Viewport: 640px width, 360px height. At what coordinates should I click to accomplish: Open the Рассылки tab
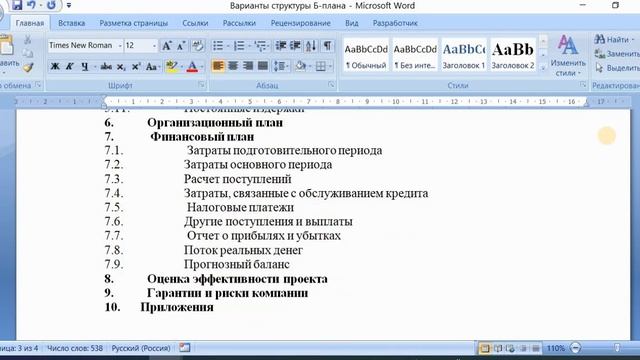(239, 23)
